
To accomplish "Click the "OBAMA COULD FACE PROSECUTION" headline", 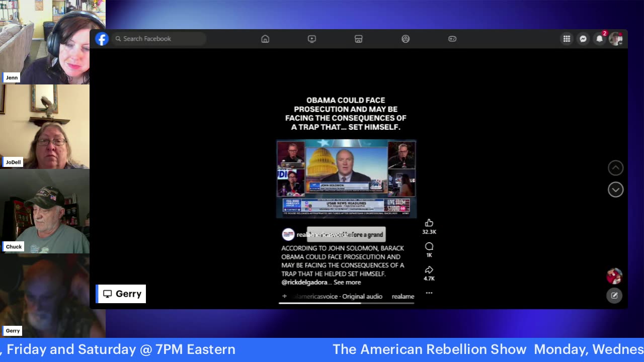I will (346, 114).
